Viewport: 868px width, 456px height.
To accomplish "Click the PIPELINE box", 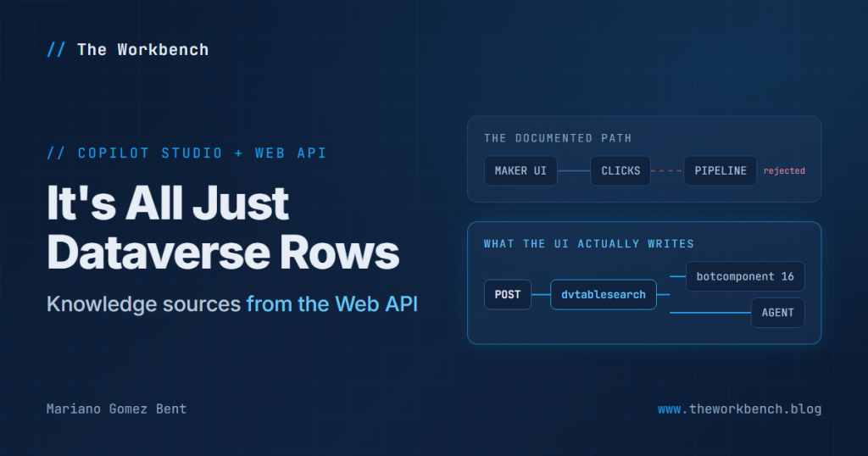I will 721,171.
